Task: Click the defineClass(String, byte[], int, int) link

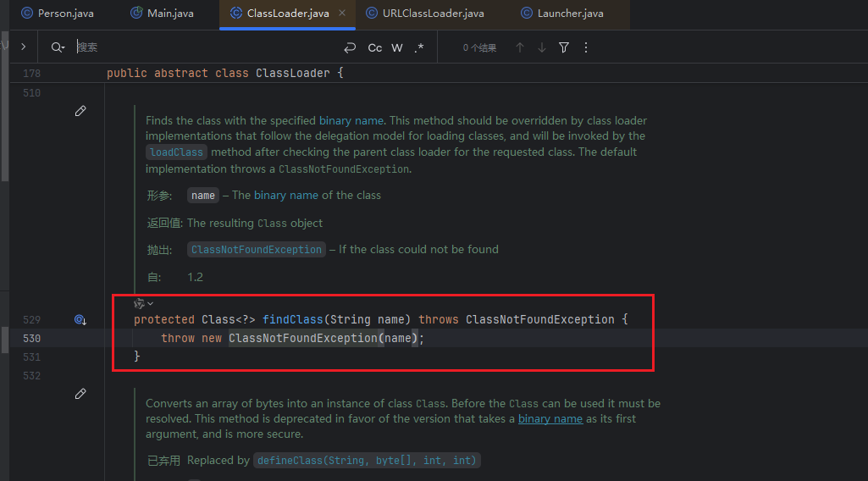Action: pyautogui.click(x=367, y=461)
